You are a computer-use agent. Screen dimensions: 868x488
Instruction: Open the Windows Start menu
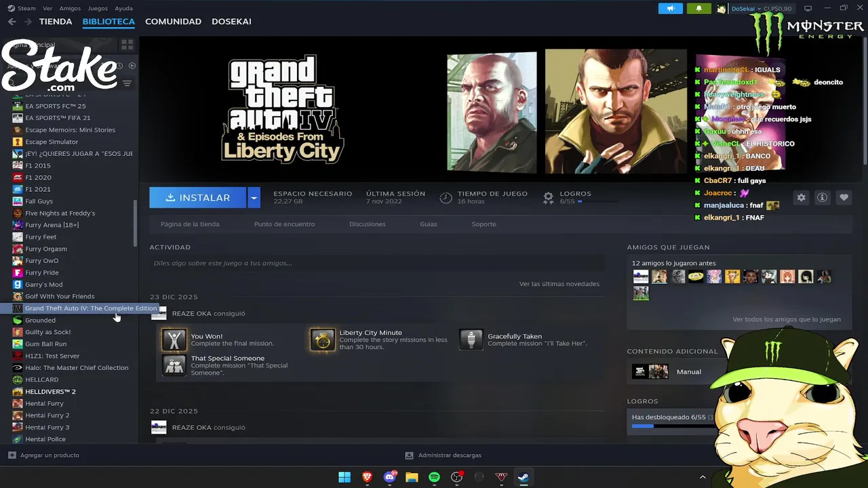(344, 477)
